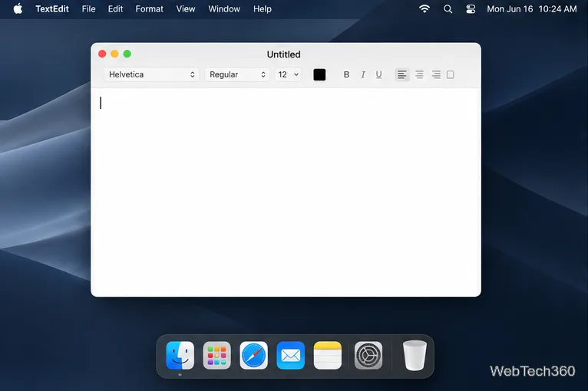Toggle bold formatting in the toolbar
This screenshot has height=391, width=588.
click(346, 74)
